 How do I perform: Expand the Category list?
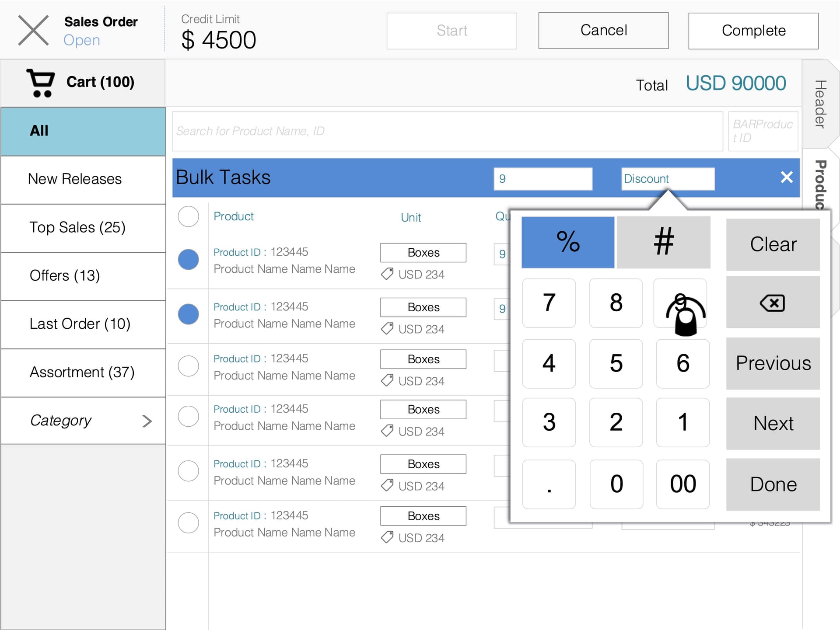(83, 421)
